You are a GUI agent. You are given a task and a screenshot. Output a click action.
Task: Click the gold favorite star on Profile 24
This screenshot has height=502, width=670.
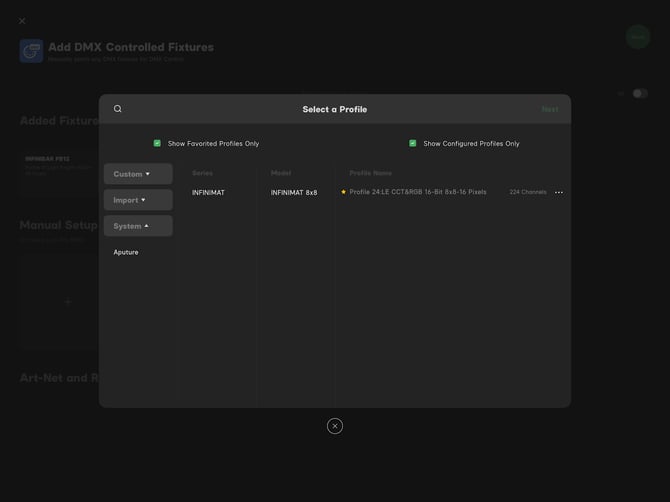pos(344,192)
